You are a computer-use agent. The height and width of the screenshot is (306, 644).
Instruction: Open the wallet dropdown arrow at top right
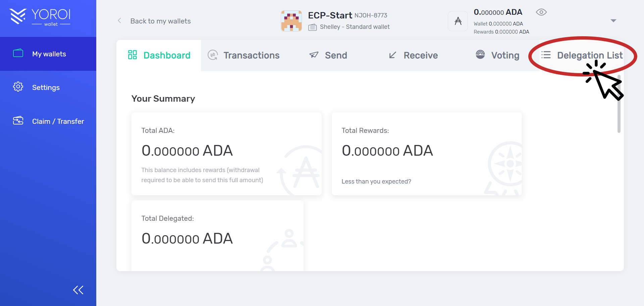(613, 20)
